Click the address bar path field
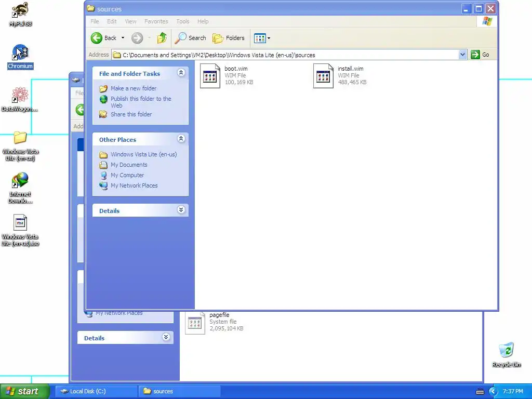This screenshot has height=399, width=532. coord(285,55)
